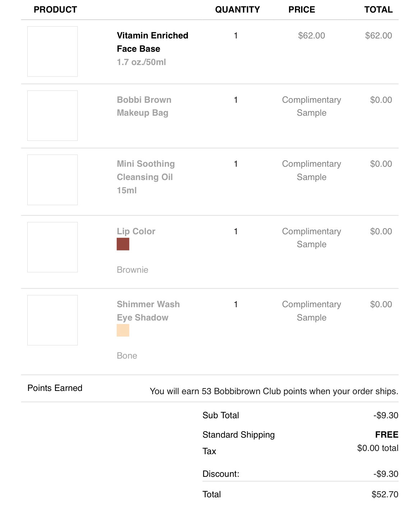Image resolution: width=420 pixels, height=507 pixels.
Task: Open the Shimmer Wash Eye Shadow link
Action: coord(148,311)
